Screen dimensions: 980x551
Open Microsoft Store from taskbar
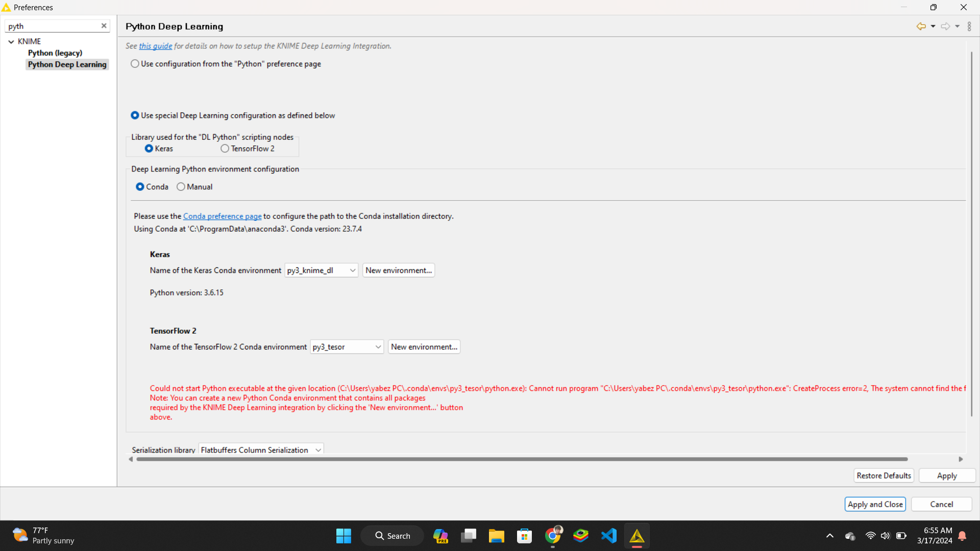(x=524, y=536)
